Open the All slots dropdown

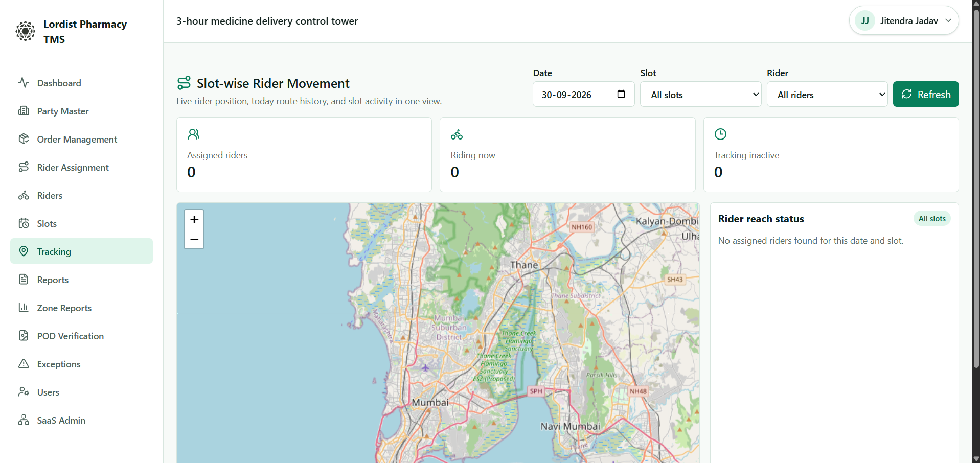click(701, 95)
